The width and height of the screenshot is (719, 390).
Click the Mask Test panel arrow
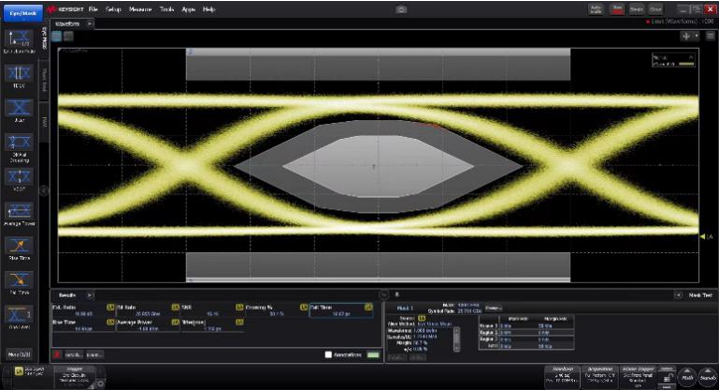coord(678,296)
